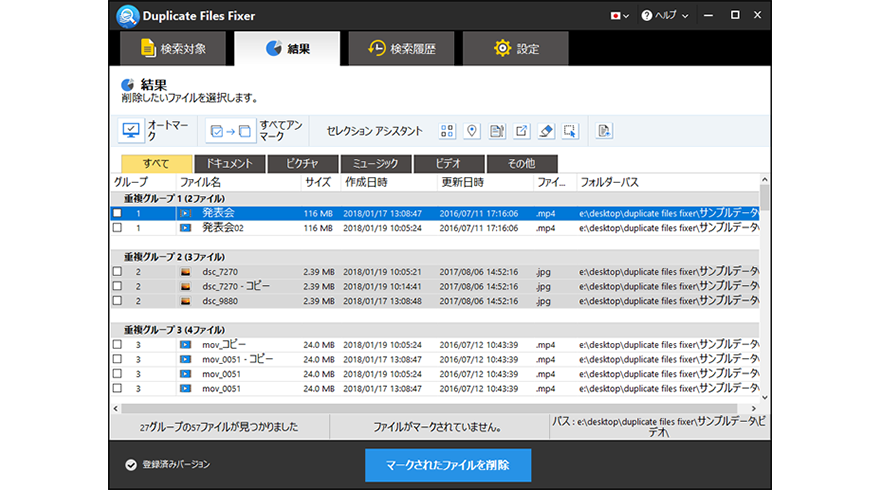The width and height of the screenshot is (880, 490).
Task: Click the Duplicate Files Fixer logo
Action: pyautogui.click(x=127, y=16)
